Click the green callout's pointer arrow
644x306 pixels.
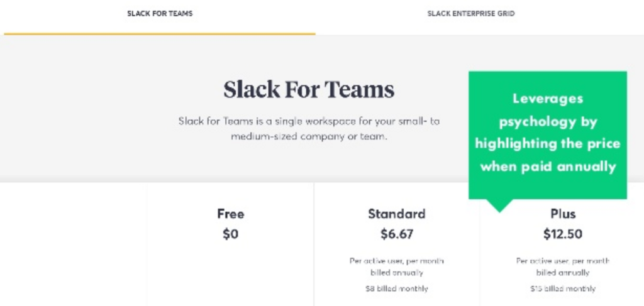(x=499, y=205)
